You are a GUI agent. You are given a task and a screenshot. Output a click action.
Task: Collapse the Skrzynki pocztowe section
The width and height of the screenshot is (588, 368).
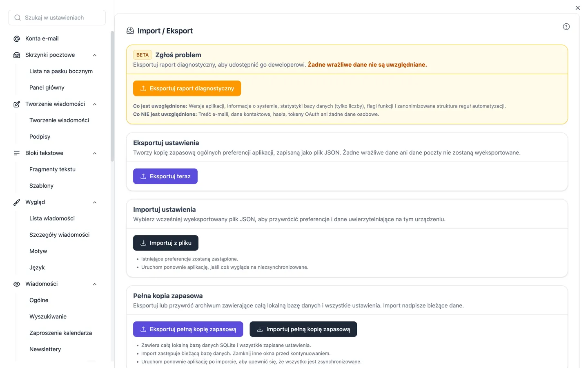95,55
